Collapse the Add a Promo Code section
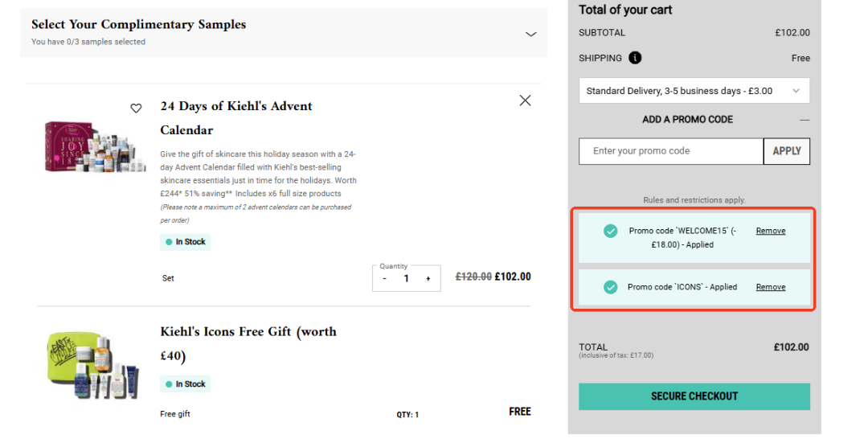 pos(805,120)
